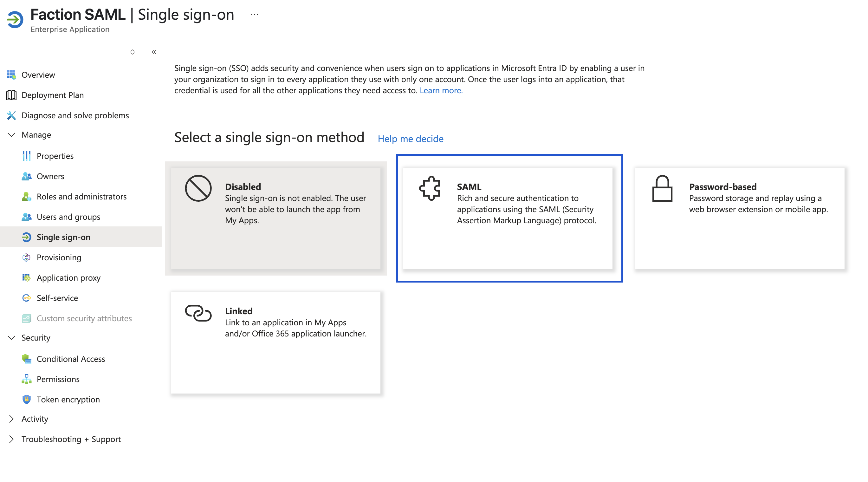Screen dimensions: 868x482
Task: Open Token encryption settings
Action: tap(68, 400)
